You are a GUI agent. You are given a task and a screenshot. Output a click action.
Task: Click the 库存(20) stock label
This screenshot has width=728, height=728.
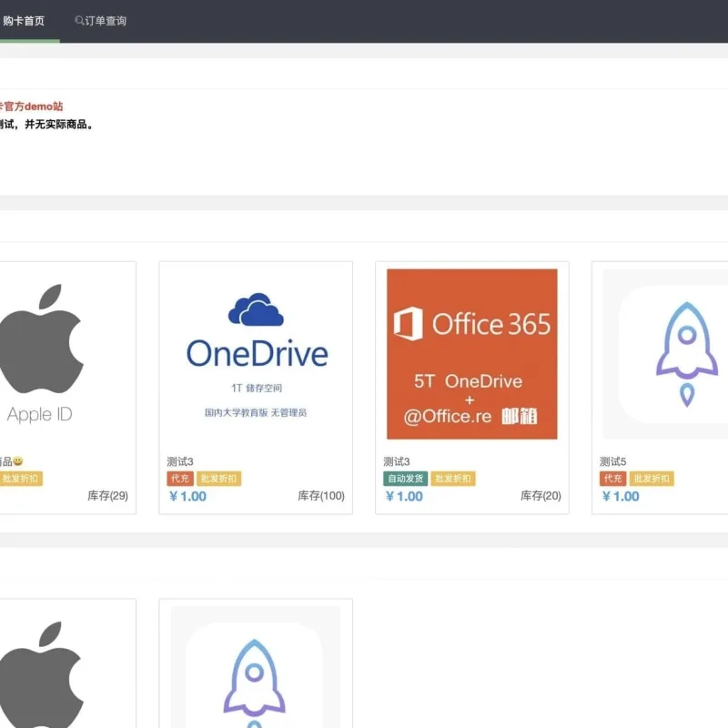[541, 496]
